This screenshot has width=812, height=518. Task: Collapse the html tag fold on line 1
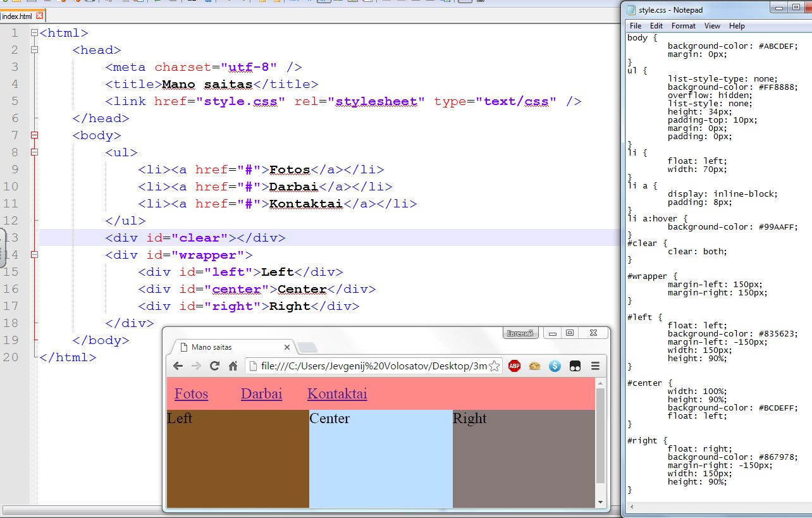[x=34, y=32]
